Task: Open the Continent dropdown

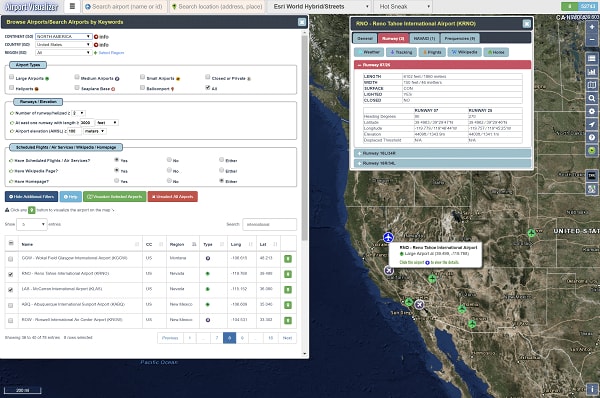Action: 63,36
